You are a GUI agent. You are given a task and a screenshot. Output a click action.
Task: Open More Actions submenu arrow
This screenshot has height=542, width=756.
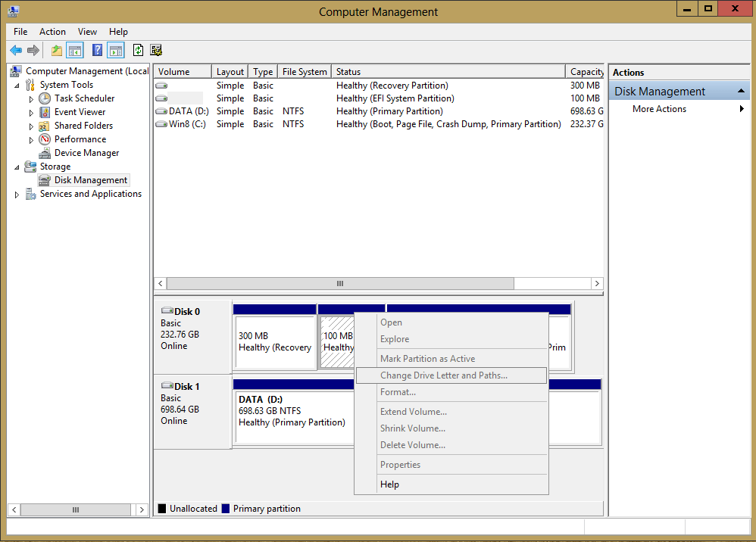[x=742, y=109]
